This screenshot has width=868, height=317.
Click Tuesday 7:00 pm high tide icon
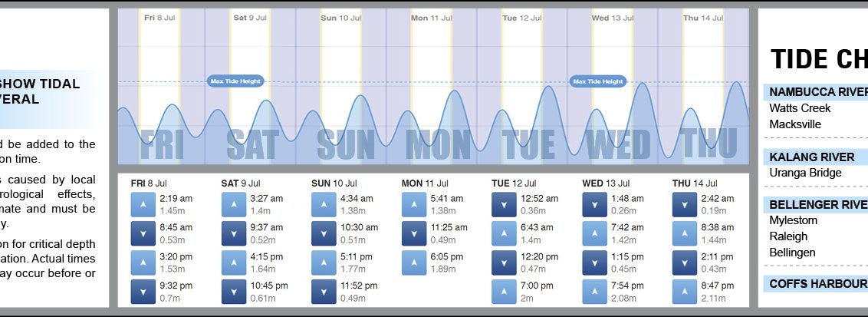504,292
